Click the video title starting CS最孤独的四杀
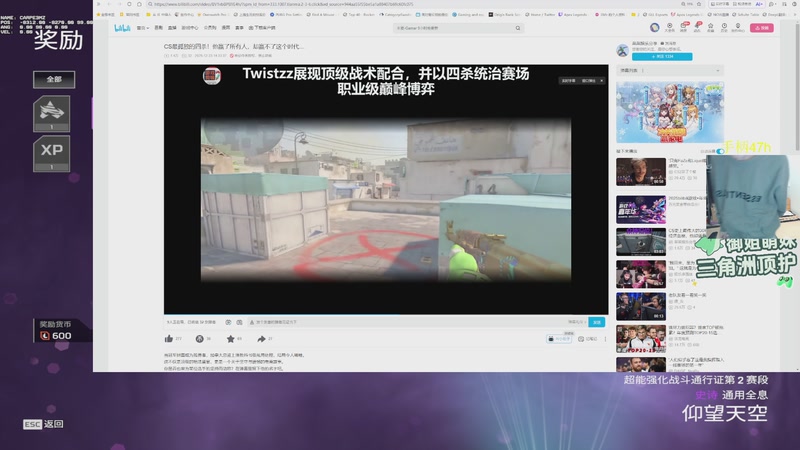 [234, 46]
